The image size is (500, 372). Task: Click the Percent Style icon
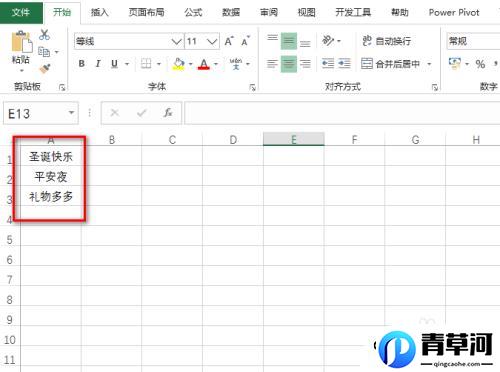tap(480, 64)
